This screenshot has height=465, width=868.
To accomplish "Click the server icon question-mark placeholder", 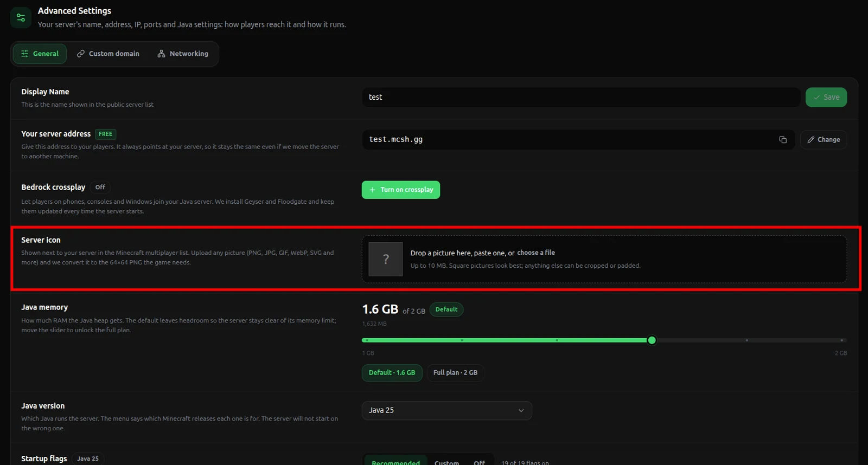I will 386,259.
